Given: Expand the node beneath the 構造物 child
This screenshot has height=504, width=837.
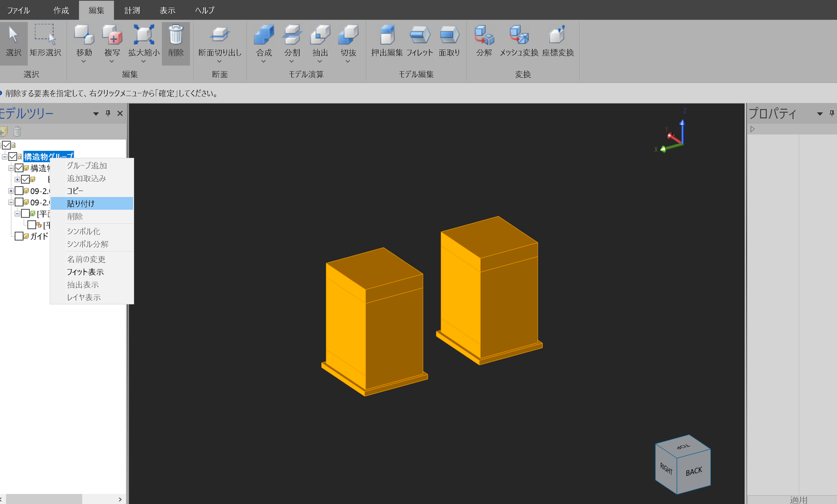Looking at the screenshot, I should (17, 179).
